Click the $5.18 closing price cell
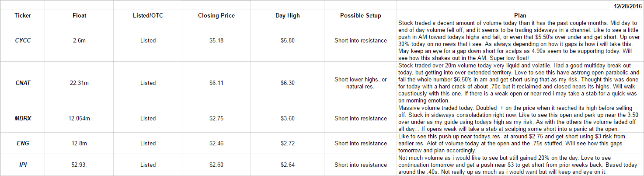Viewport: 644px width, 176px height. pos(216,40)
